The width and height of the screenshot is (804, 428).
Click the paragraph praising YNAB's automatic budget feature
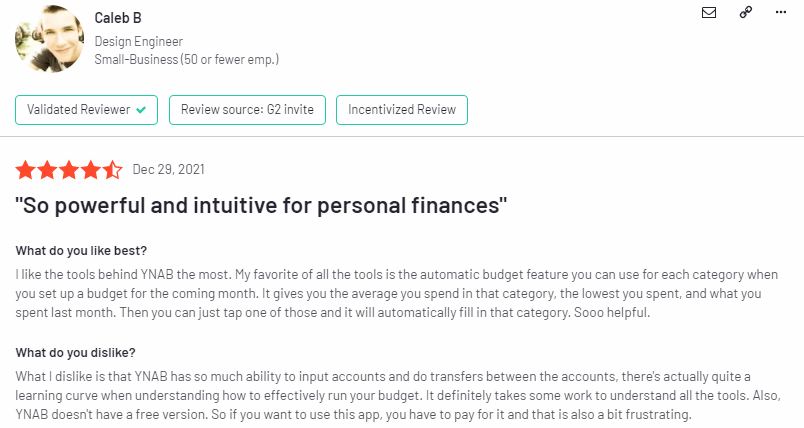[x=395, y=292]
